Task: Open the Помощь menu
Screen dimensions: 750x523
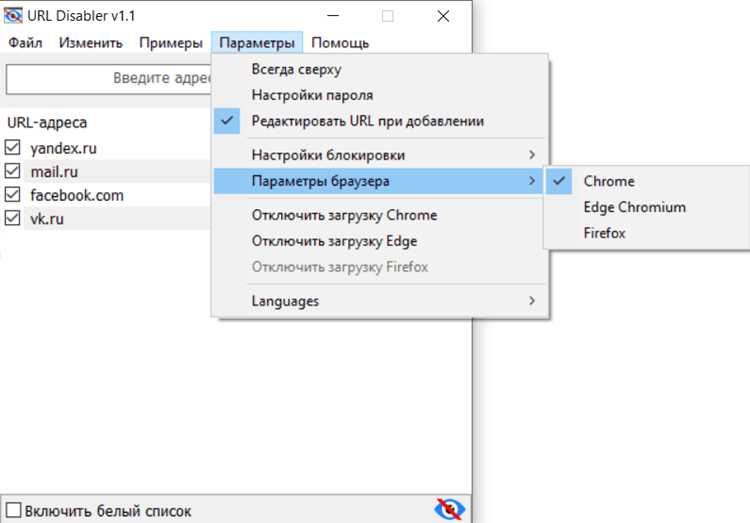Action: (340, 43)
